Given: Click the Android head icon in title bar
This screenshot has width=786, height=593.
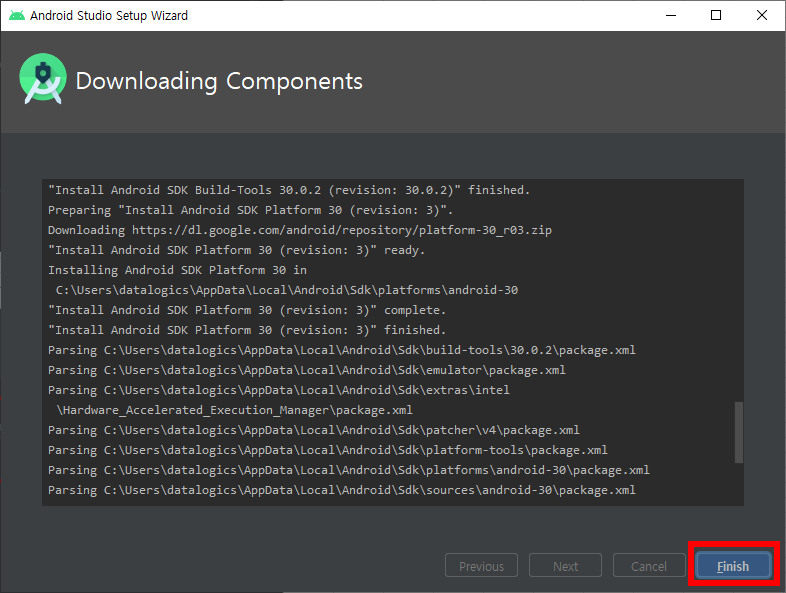Looking at the screenshot, I should tap(17, 16).
